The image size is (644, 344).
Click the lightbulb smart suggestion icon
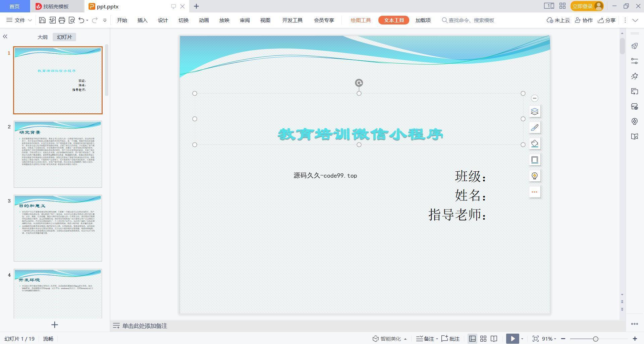pyautogui.click(x=535, y=176)
